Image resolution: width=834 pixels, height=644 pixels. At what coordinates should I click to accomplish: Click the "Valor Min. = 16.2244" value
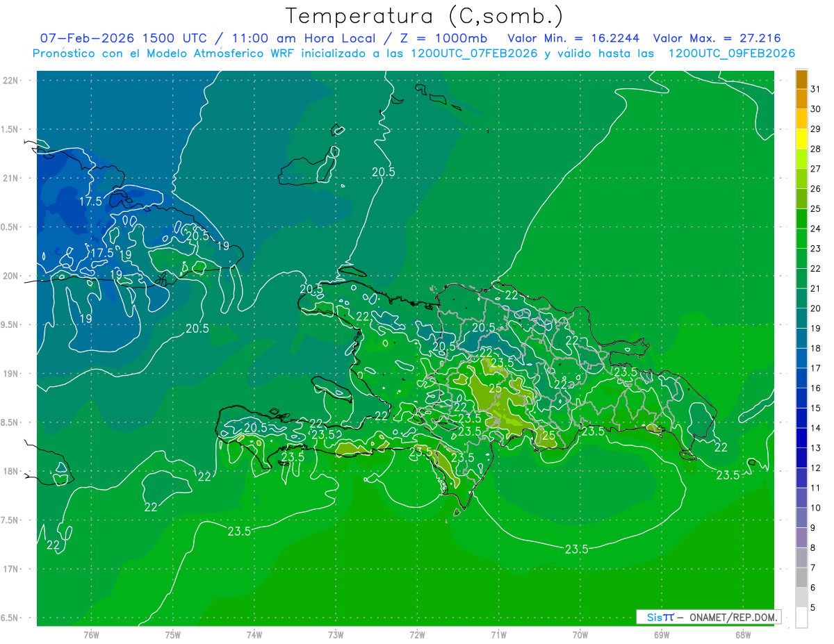point(574,38)
